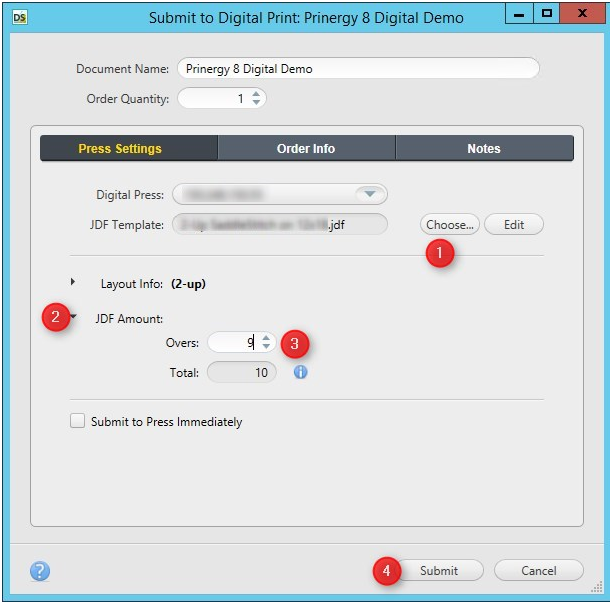612x604 pixels.
Task: Switch to the Press Settings tab
Action: click(x=129, y=148)
